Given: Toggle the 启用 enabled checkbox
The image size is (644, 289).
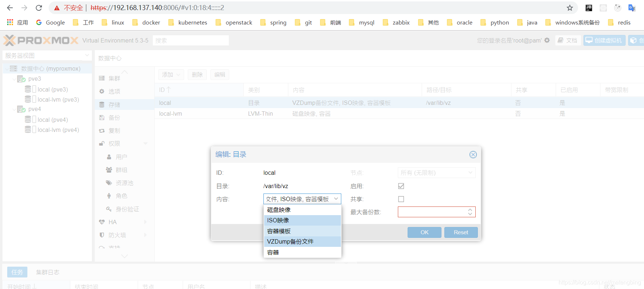Looking at the screenshot, I should click(401, 186).
